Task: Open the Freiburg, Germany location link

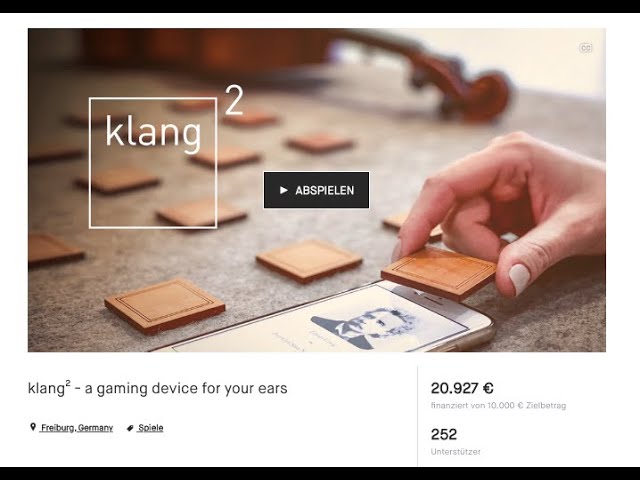Action: click(77, 428)
